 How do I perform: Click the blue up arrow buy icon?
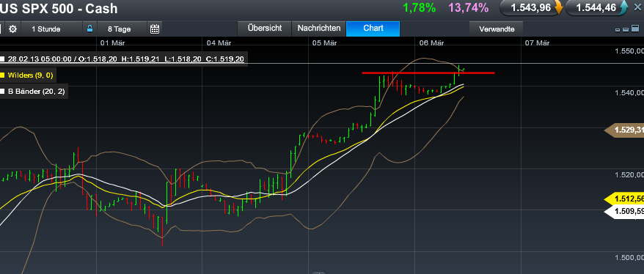click(x=624, y=7)
